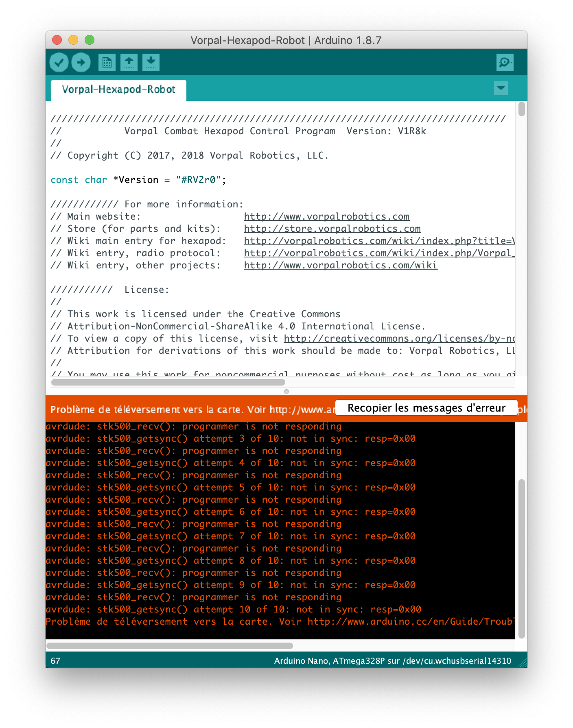This screenshot has width=573, height=728.
Task: Click the orange upload error status message
Action: (x=192, y=410)
